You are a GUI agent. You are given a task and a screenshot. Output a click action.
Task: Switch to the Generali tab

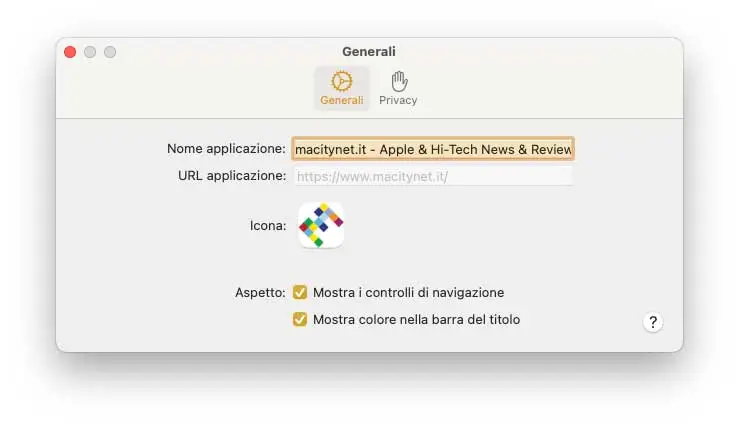click(x=342, y=88)
